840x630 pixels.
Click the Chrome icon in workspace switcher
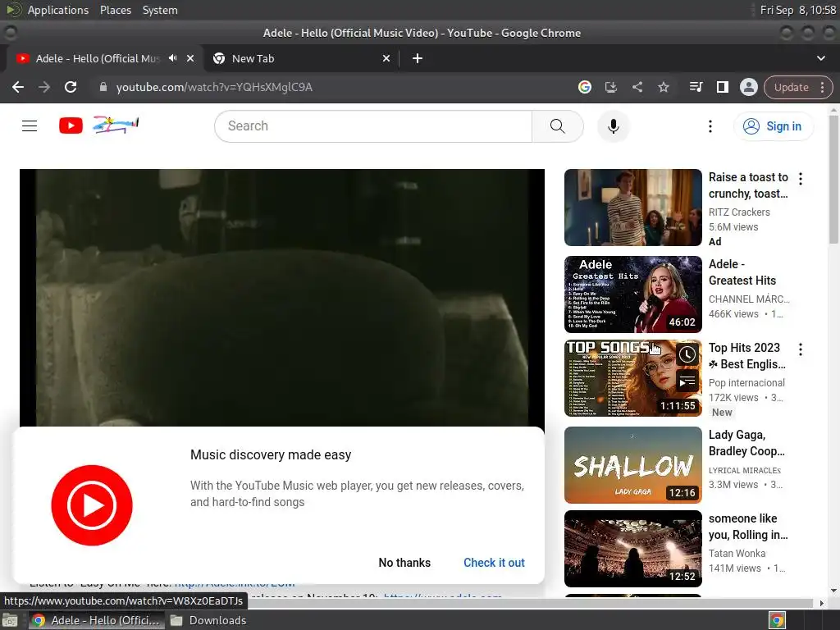pyautogui.click(x=777, y=620)
